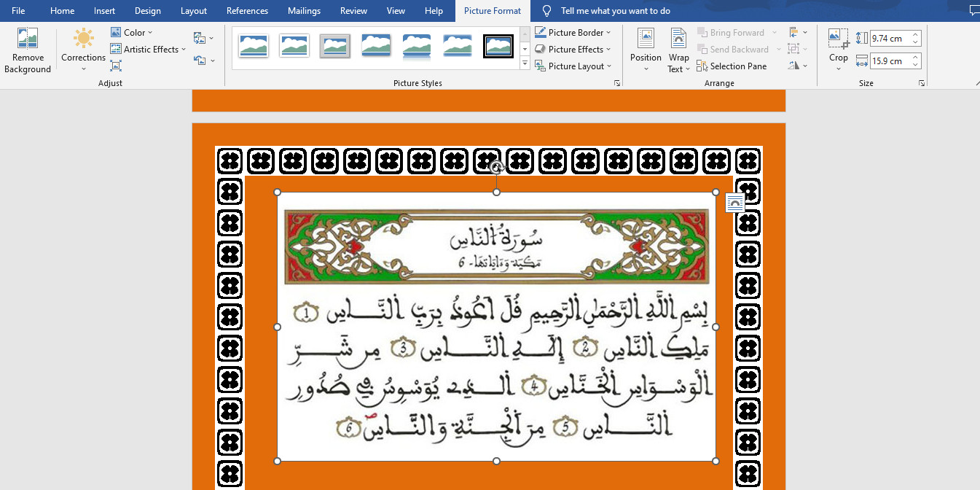The image size is (980, 490).
Task: Open the File menu
Action: pyautogui.click(x=18, y=11)
